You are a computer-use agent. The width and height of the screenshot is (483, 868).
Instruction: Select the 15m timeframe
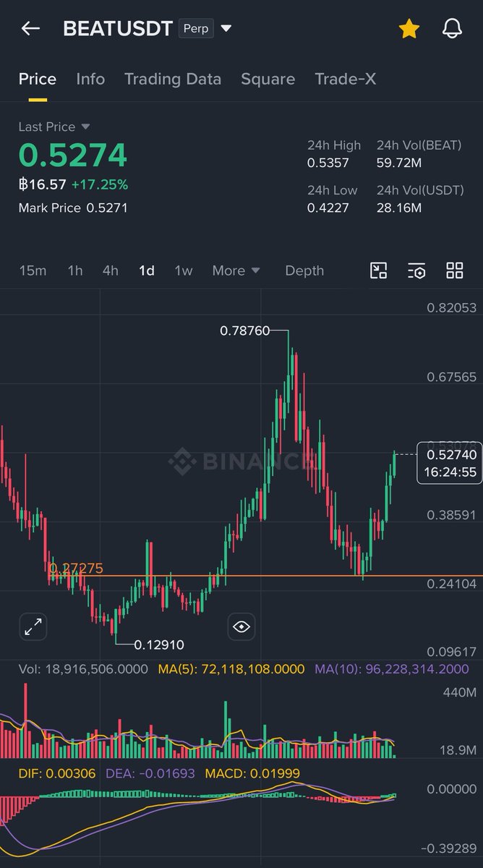33,271
